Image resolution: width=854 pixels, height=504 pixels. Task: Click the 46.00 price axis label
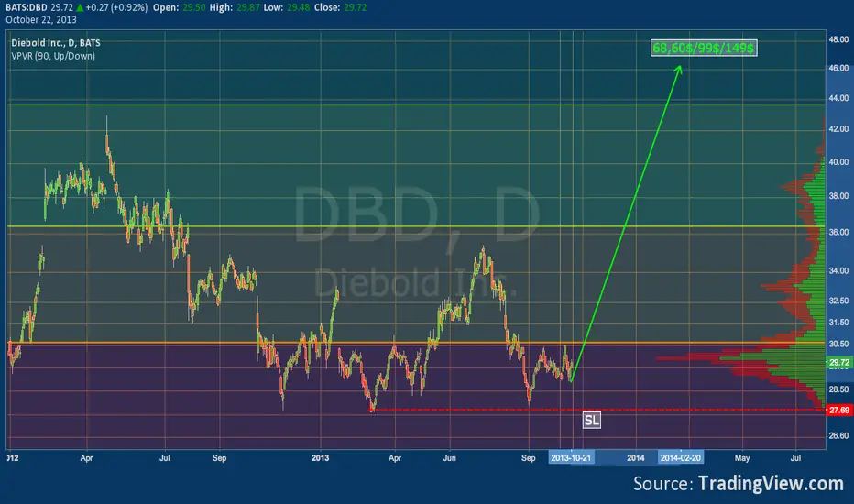point(838,68)
